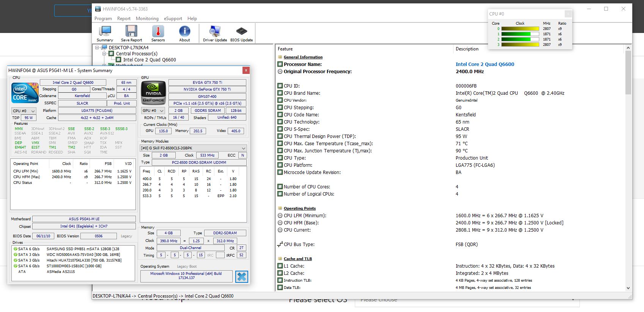Click the Core 0 clock bar
Image resolution: width=644 pixels, height=312 pixels.
(520, 29)
